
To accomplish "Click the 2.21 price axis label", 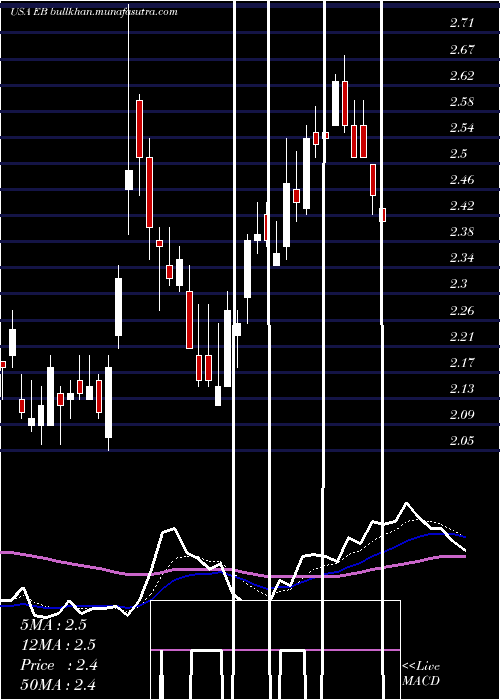I will [x=462, y=336].
